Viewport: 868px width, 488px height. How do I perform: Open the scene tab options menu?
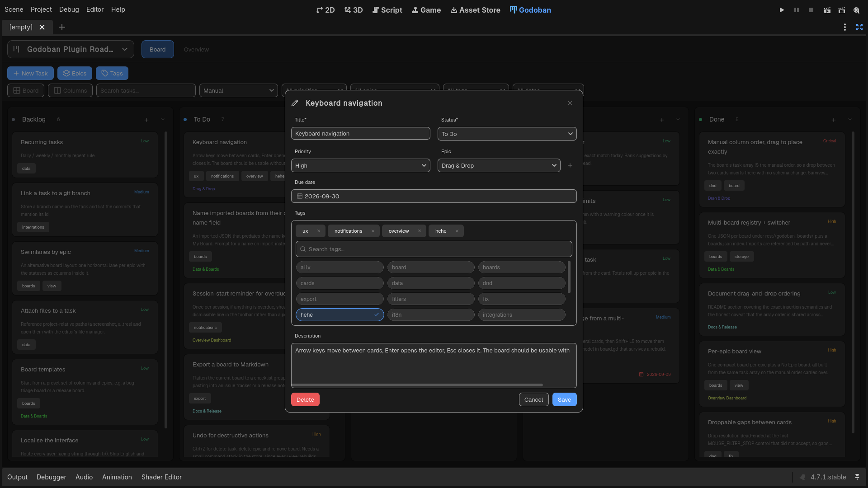pos(844,27)
